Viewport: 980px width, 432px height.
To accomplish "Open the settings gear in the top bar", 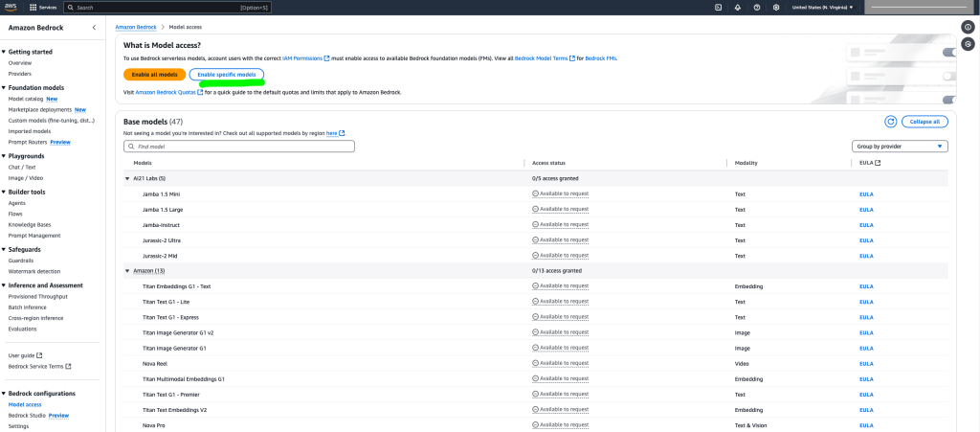I will (775, 7).
